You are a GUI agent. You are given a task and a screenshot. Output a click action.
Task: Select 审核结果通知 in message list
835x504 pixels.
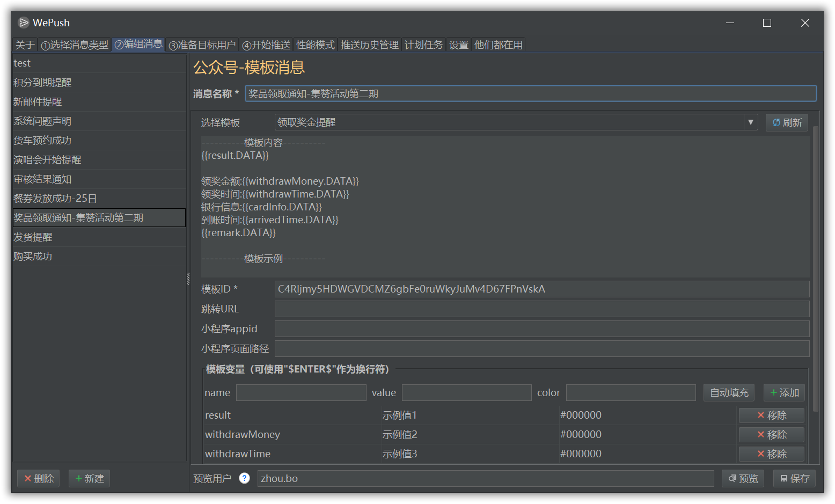(99, 179)
